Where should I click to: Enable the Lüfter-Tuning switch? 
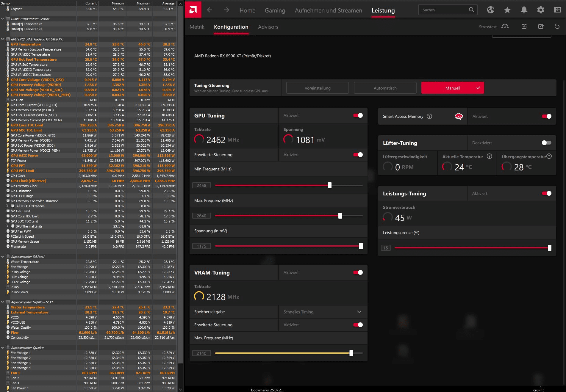point(547,143)
